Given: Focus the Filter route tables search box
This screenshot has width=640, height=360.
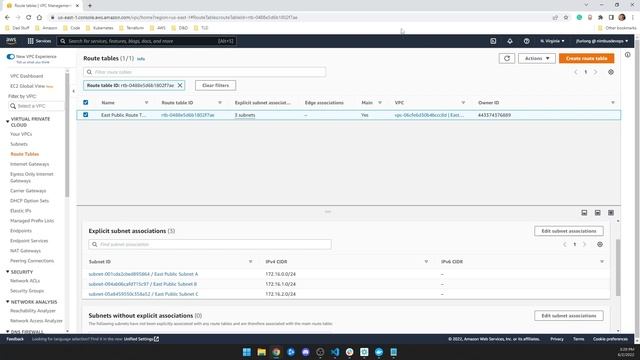Looking at the screenshot, I should [204, 72].
